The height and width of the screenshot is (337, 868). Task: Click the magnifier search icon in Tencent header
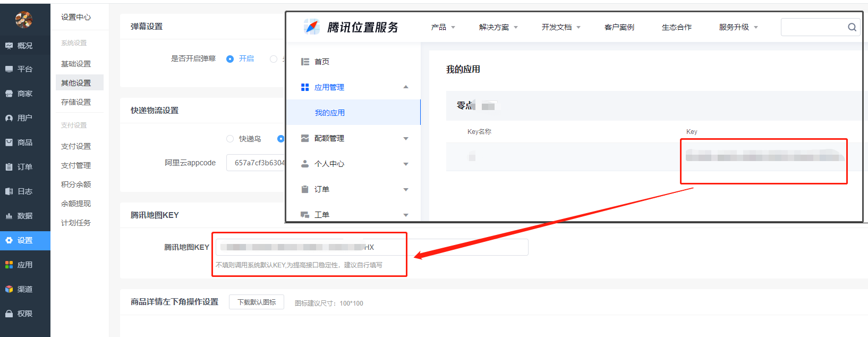[x=852, y=27]
